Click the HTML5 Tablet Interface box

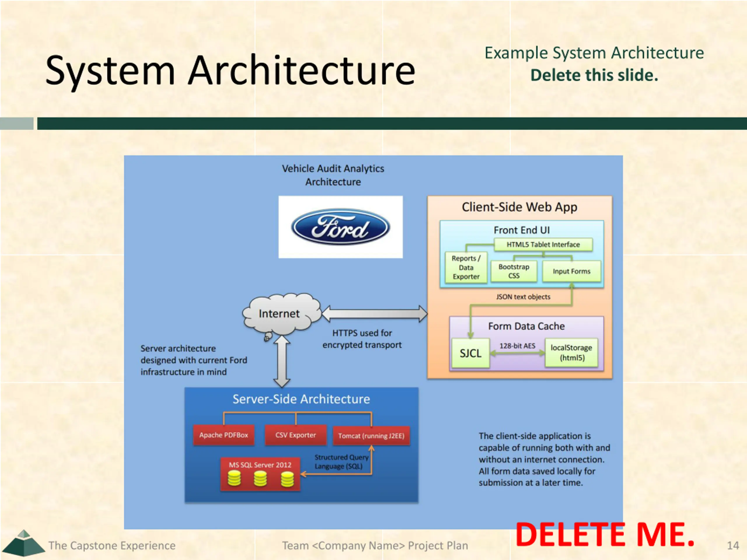tap(543, 245)
